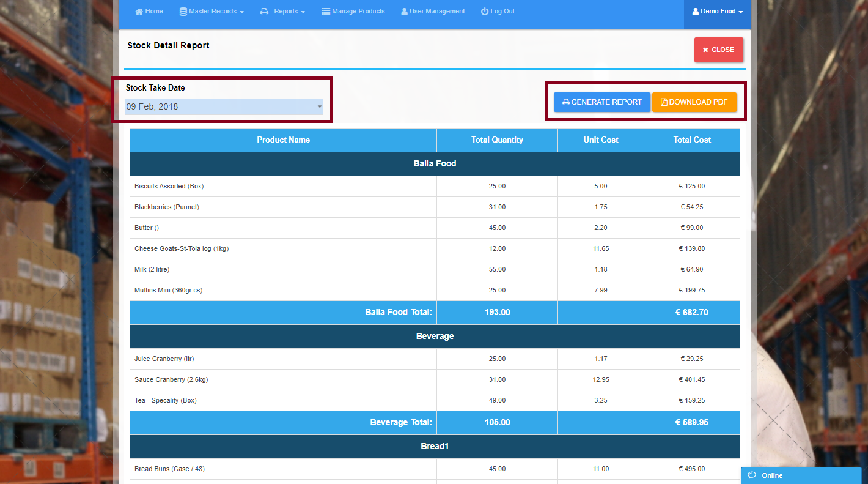The image size is (868, 484).
Task: Click the Manage Products list icon
Action: coord(326,12)
